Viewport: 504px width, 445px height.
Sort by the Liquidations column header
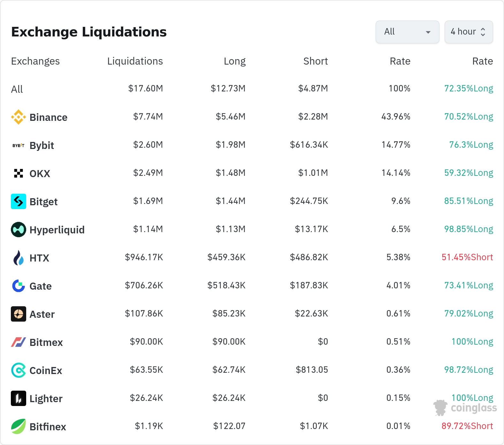pyautogui.click(x=135, y=61)
